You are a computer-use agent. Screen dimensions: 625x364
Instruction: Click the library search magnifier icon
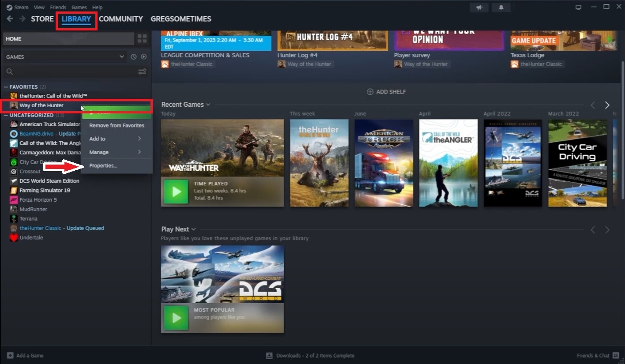point(9,71)
